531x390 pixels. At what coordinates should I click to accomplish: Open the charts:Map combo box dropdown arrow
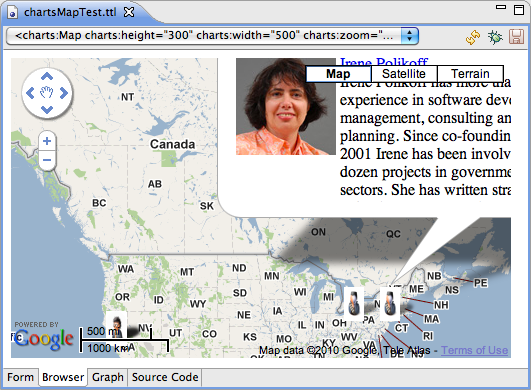click(409, 36)
